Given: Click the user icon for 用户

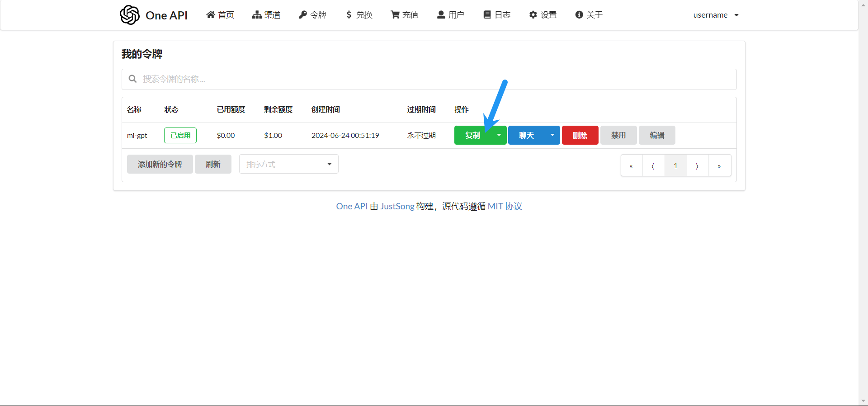Looking at the screenshot, I should click(441, 15).
